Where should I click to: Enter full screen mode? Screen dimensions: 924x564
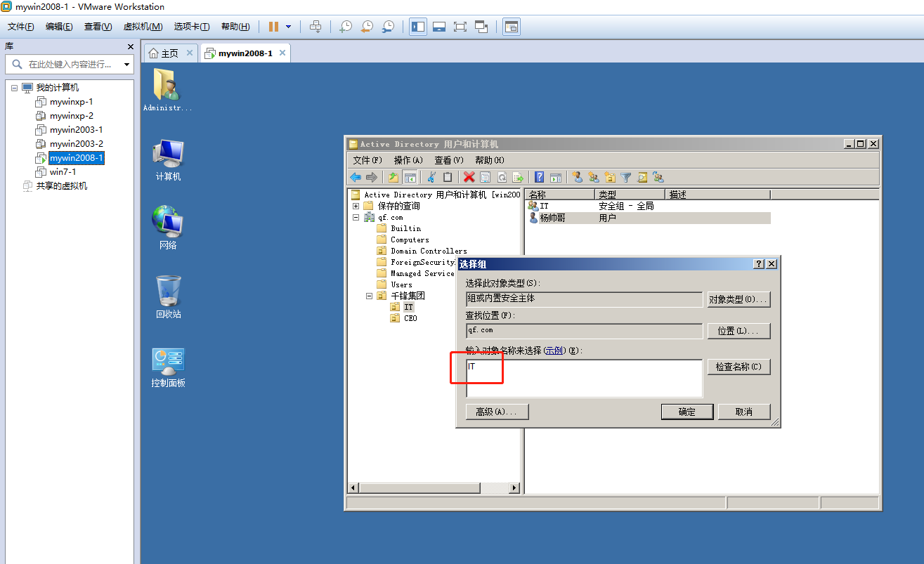(x=460, y=27)
